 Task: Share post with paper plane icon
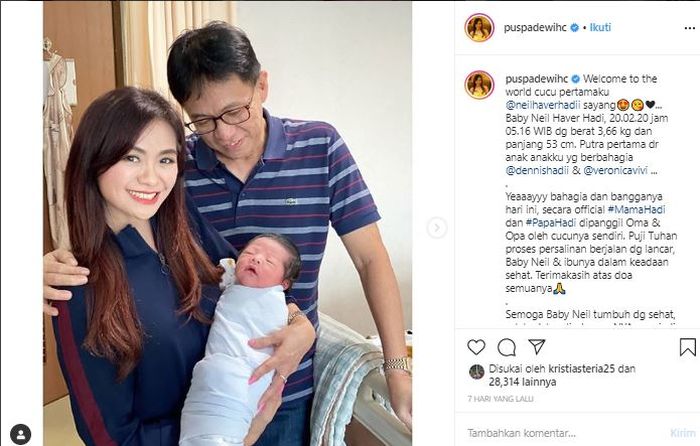(537, 346)
